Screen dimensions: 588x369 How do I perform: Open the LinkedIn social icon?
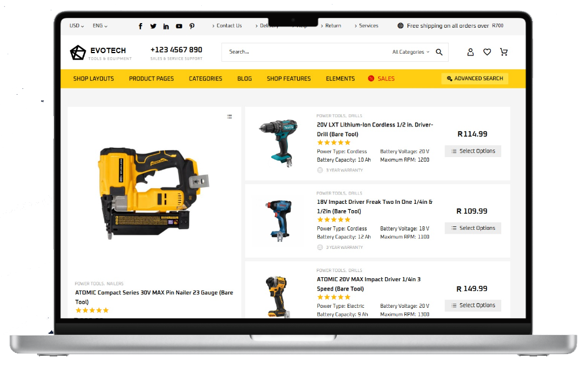[166, 26]
